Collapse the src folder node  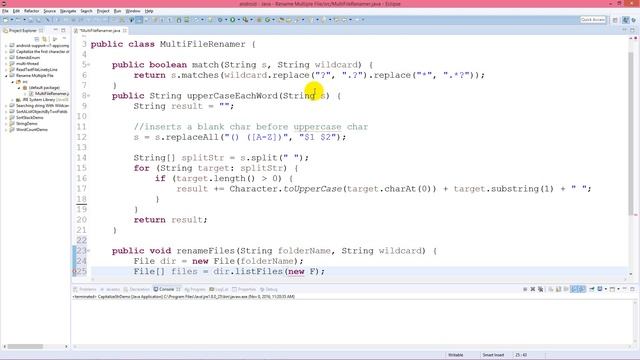12,82
